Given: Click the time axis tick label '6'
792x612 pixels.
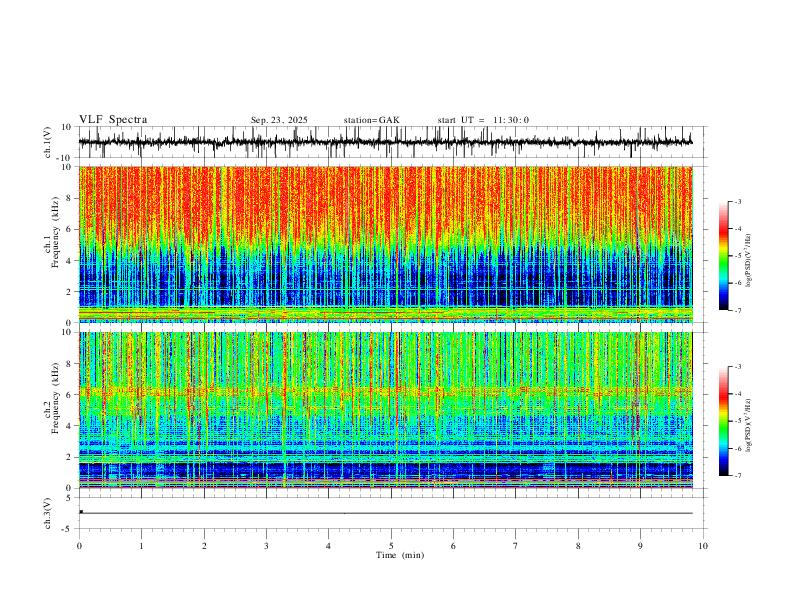Looking at the screenshot, I should [x=454, y=546].
